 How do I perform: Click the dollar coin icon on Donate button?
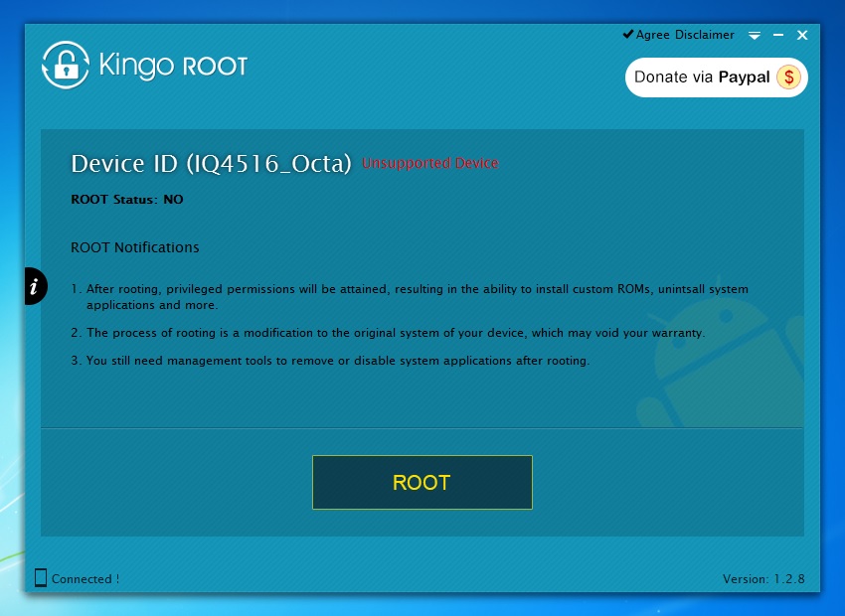point(788,77)
